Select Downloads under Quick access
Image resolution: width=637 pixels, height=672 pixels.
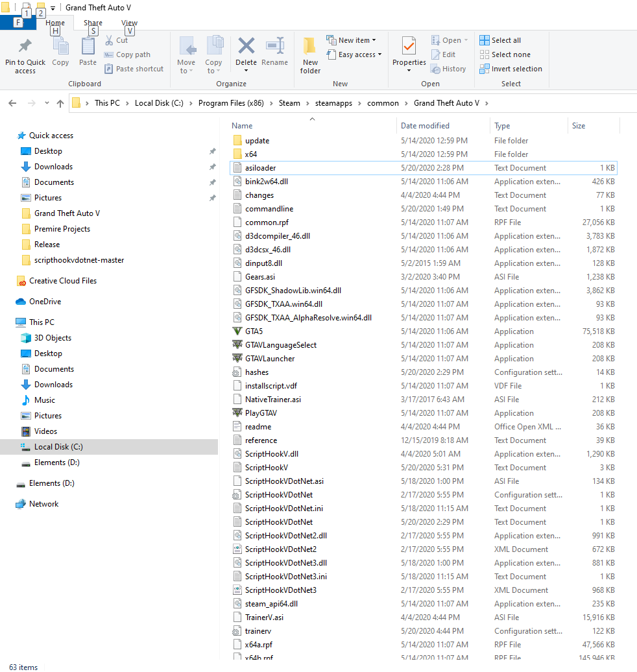(x=53, y=167)
